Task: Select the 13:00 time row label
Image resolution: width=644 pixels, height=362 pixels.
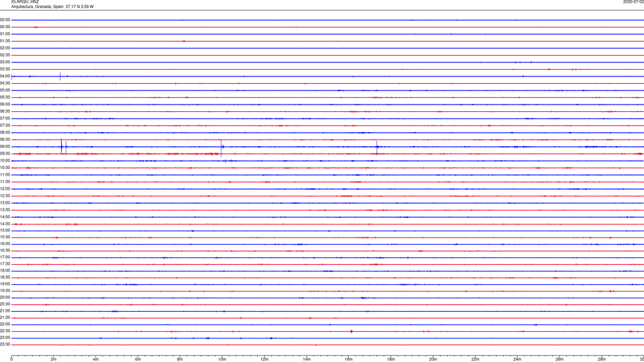Action: click(5, 202)
